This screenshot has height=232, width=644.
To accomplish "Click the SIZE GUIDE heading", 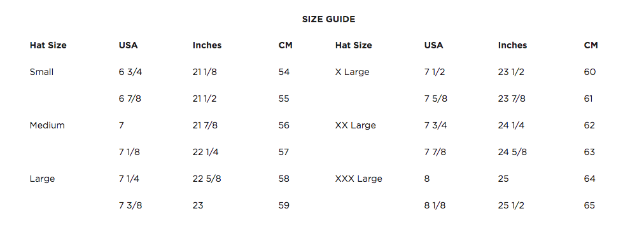I will pos(328,19).
